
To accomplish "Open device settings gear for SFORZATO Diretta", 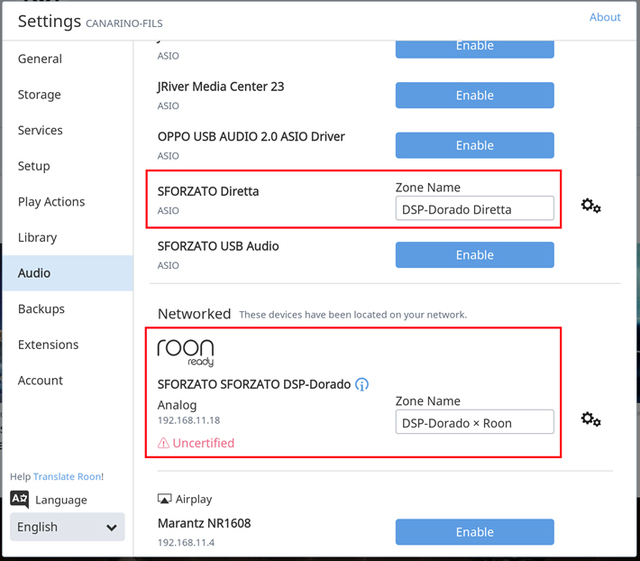I will coord(591,206).
